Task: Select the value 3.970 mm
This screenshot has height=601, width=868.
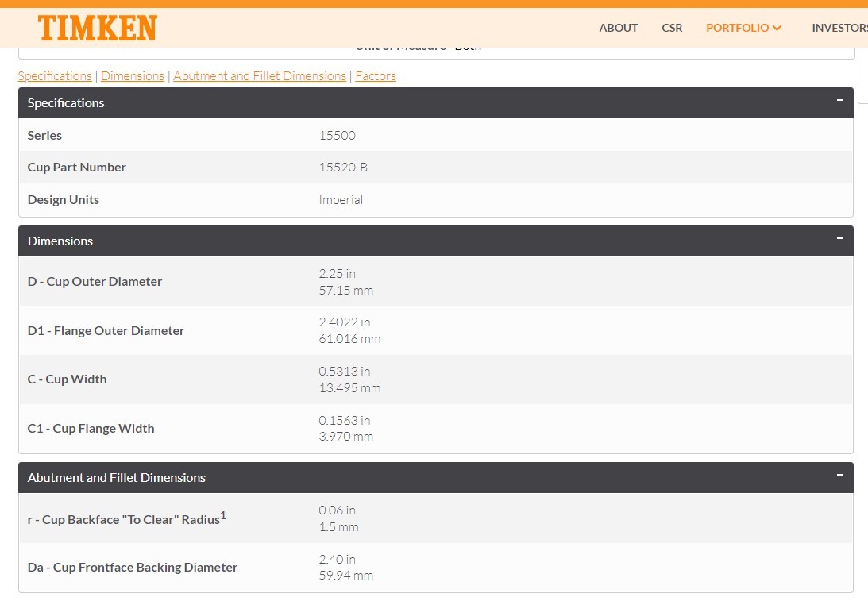Action: [346, 437]
